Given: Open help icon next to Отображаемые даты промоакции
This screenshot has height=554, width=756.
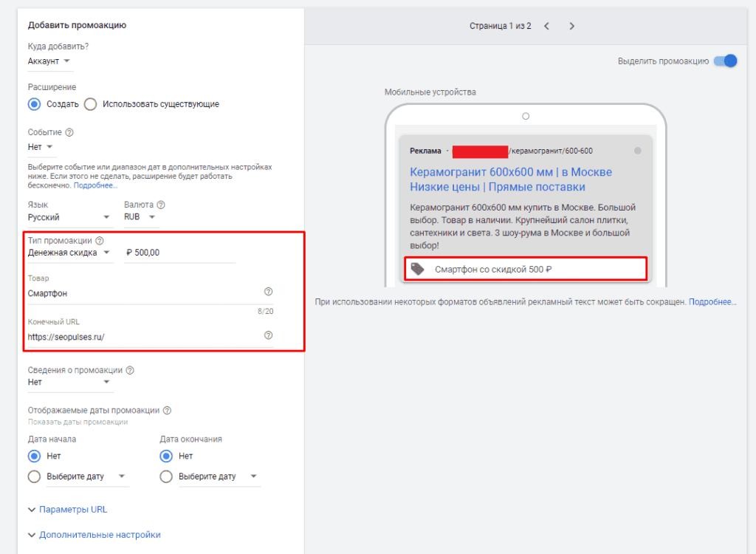Looking at the screenshot, I should 167,410.
